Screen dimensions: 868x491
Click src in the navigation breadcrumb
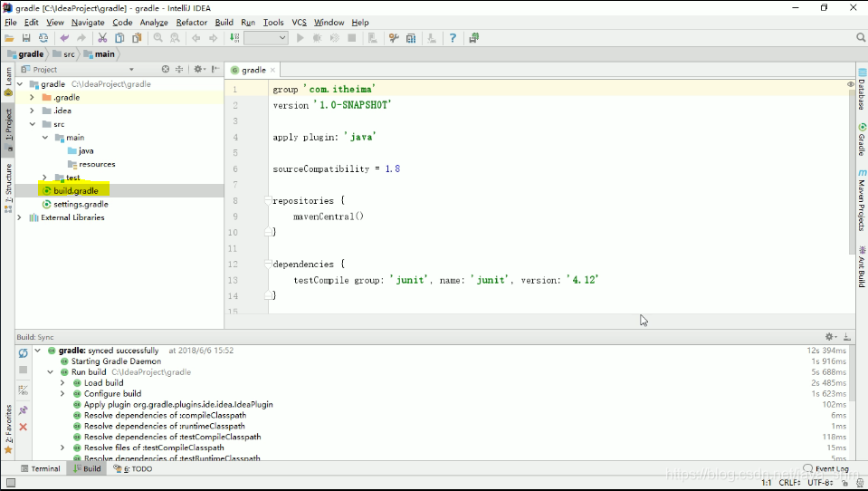(64, 53)
